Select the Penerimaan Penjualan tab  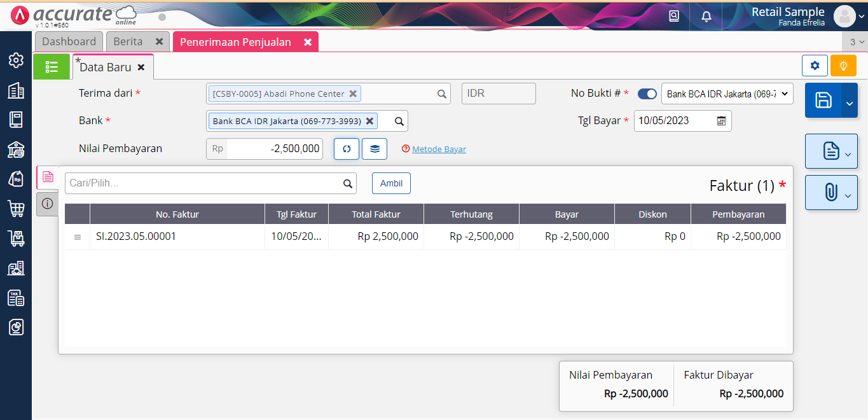pos(235,42)
